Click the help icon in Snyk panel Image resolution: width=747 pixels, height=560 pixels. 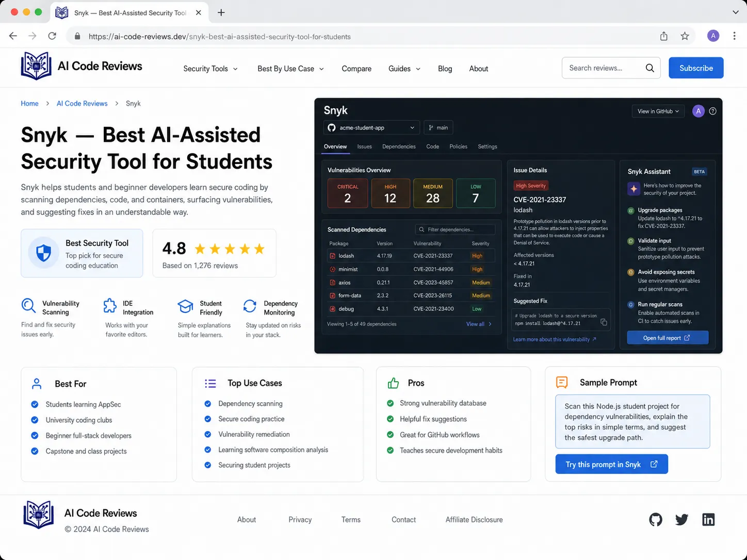[712, 111]
